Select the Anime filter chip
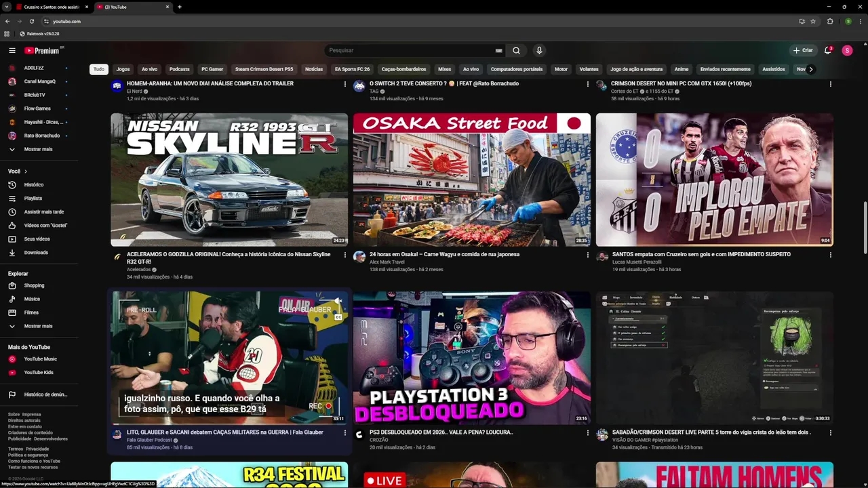The image size is (868, 488). pyautogui.click(x=682, y=69)
